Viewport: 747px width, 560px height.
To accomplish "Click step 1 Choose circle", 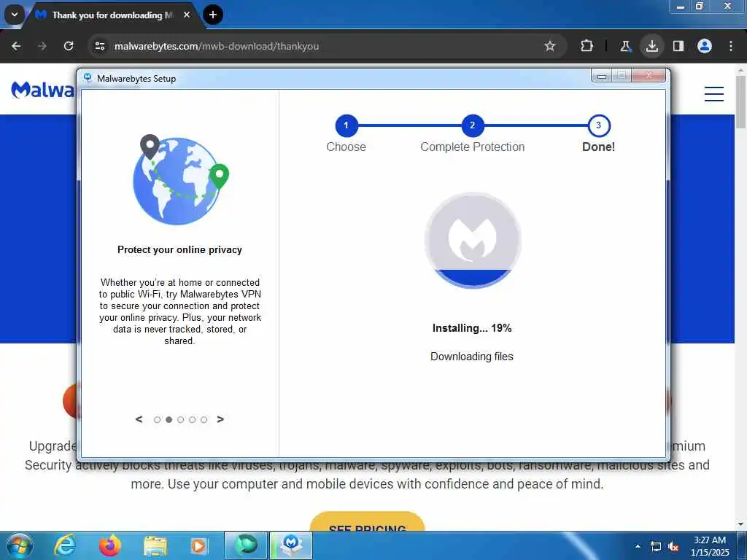I will tap(347, 125).
